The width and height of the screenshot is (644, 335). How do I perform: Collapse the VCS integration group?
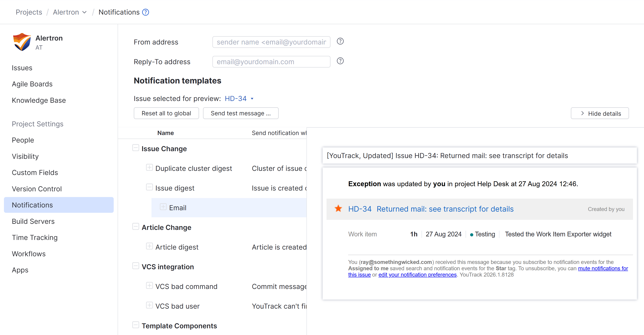tap(136, 266)
